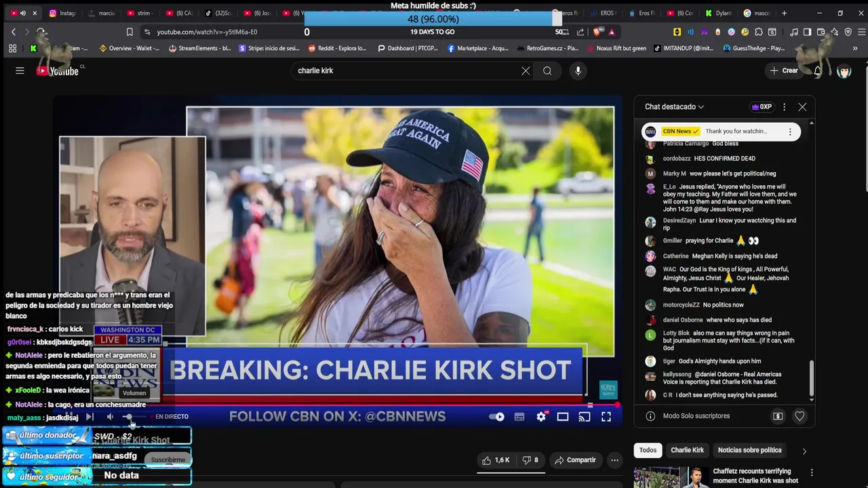Open the browser apps grid in bookmarks bar
Image resolution: width=868 pixels, height=488 pixels.
click(12, 48)
